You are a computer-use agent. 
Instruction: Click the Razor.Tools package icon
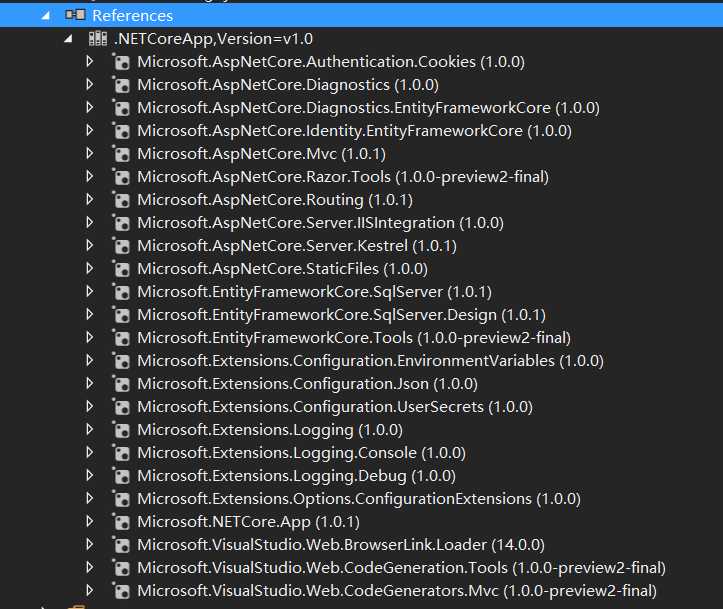tap(122, 177)
